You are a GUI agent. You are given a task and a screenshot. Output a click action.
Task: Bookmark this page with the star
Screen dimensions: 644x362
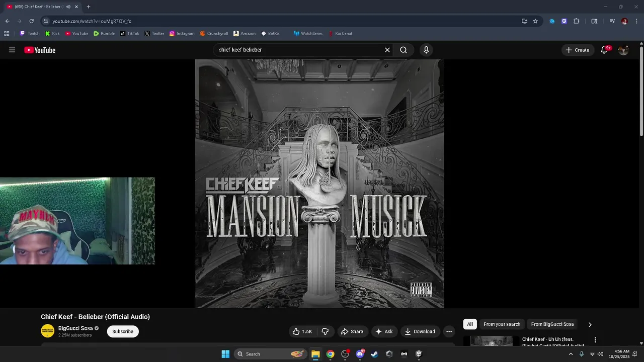(x=535, y=21)
